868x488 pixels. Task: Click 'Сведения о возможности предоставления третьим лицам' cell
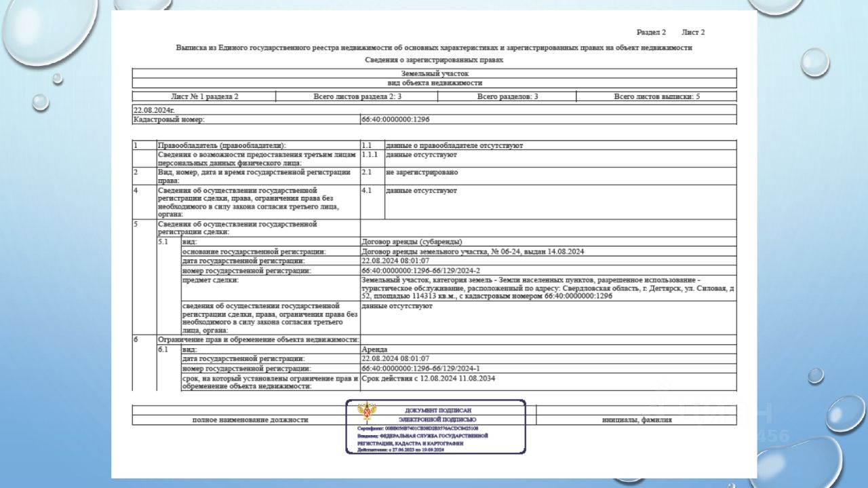point(258,159)
